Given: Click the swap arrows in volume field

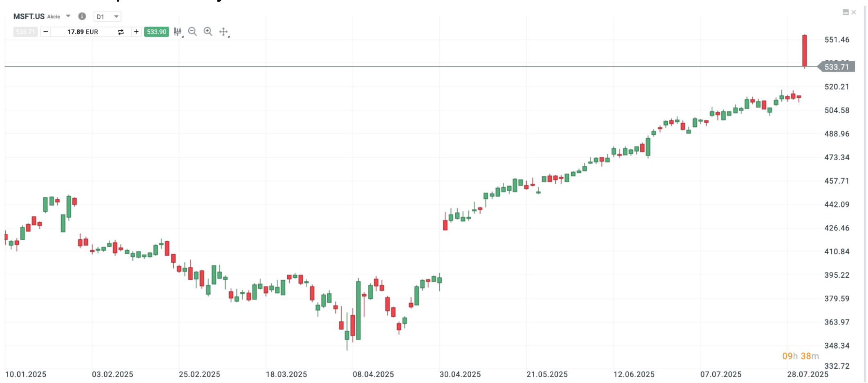Looking at the screenshot, I should pos(121,32).
